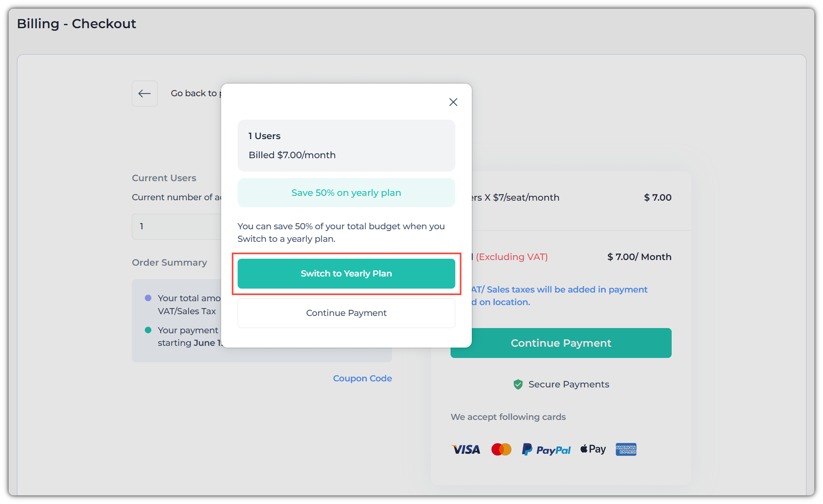Click the PayPal logo
The image size is (823, 504).
(546, 449)
